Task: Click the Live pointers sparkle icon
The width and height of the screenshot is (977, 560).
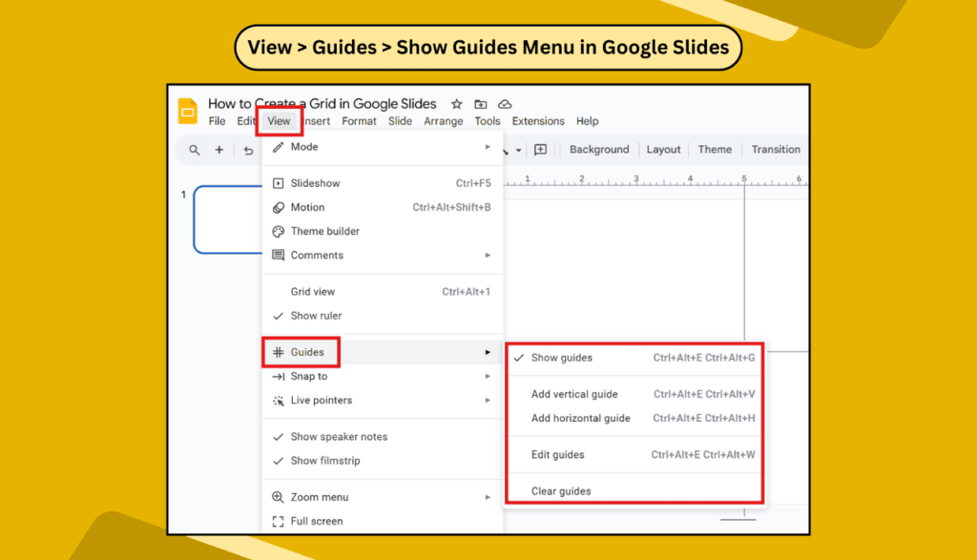Action: click(x=278, y=401)
